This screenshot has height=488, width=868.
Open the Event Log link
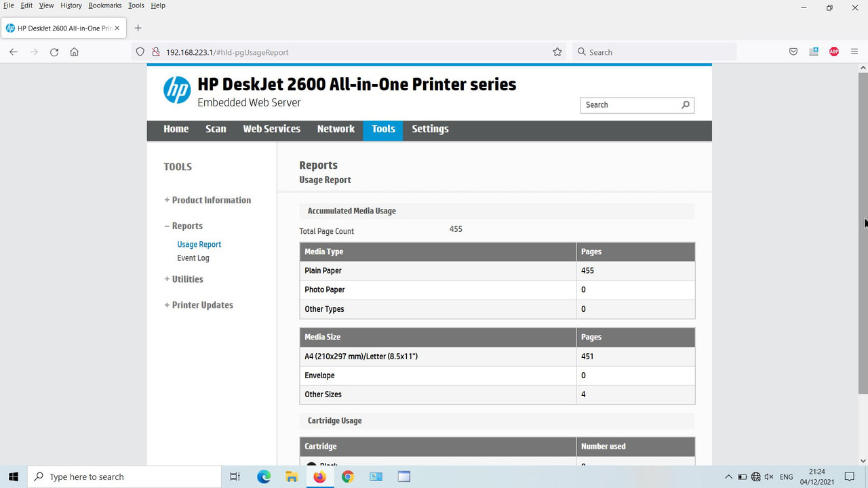(193, 258)
